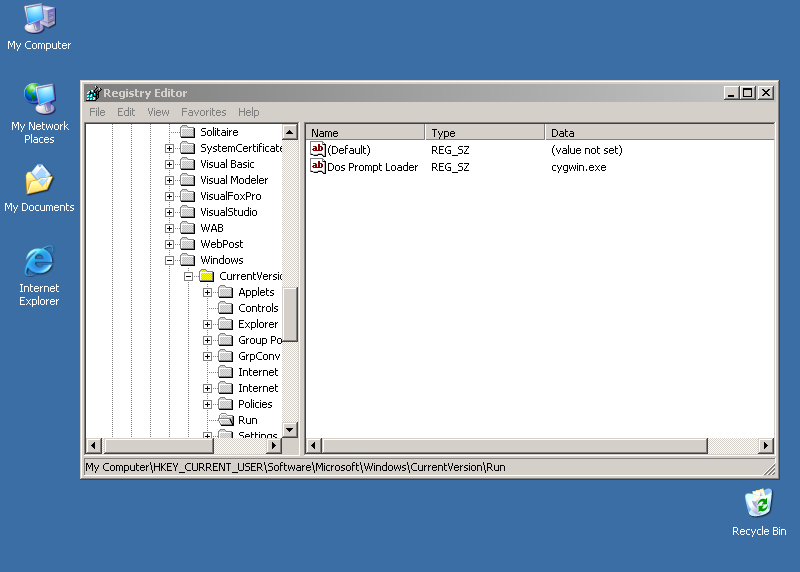Image resolution: width=800 pixels, height=572 pixels.
Task: Click tree pane scroll up arrow
Action: pyautogui.click(x=290, y=132)
